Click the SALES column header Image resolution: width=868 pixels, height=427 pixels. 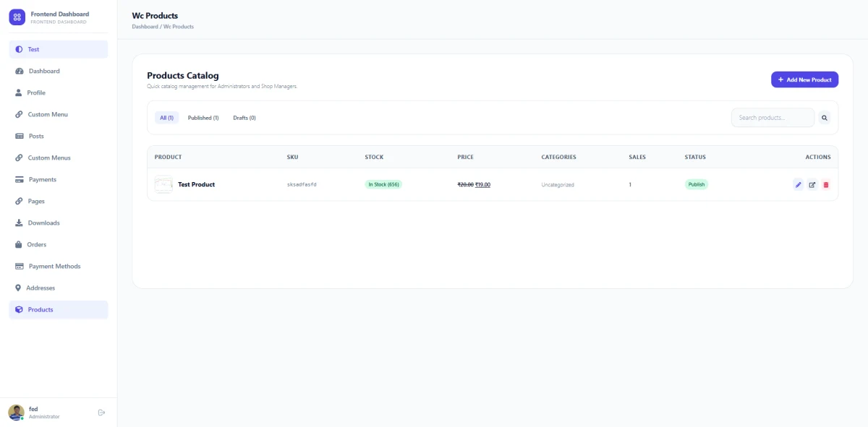click(x=637, y=157)
